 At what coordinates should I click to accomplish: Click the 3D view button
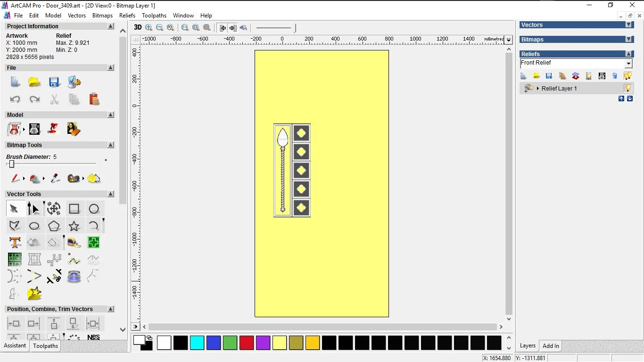[x=137, y=28]
